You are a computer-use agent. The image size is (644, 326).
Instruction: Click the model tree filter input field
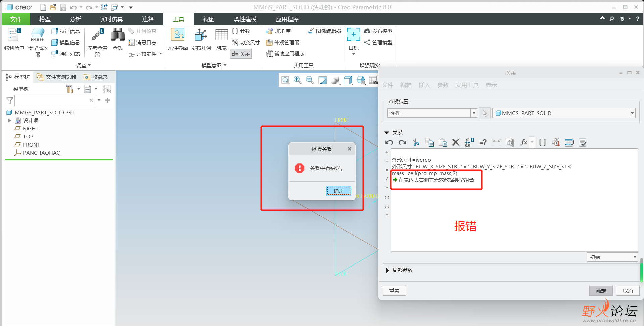coord(55,100)
